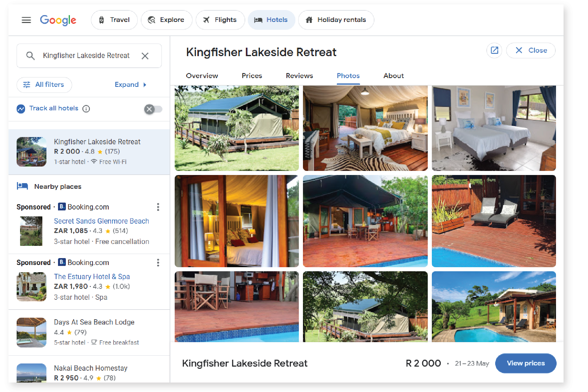Expand the filters panel

130,85
